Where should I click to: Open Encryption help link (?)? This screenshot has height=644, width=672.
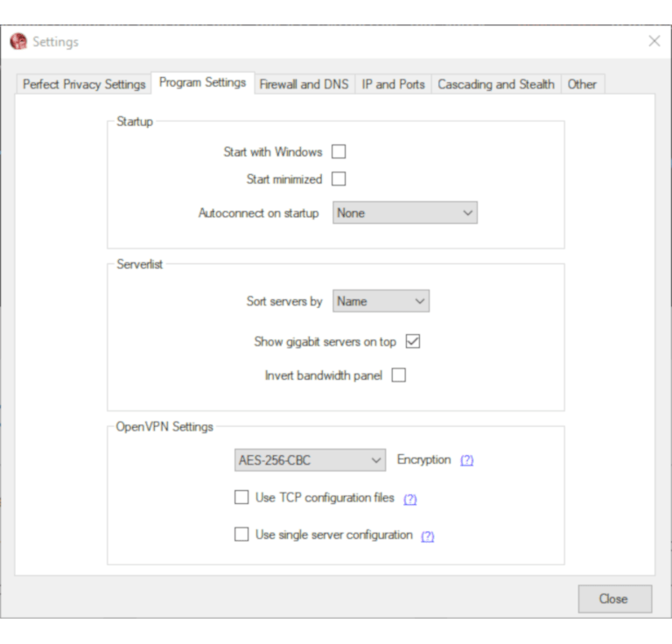(466, 460)
